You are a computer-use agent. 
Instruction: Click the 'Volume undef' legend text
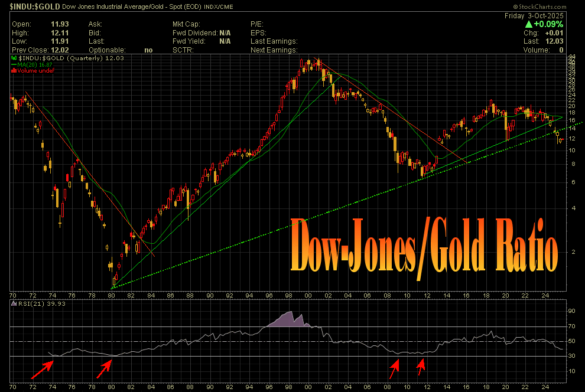35,70
